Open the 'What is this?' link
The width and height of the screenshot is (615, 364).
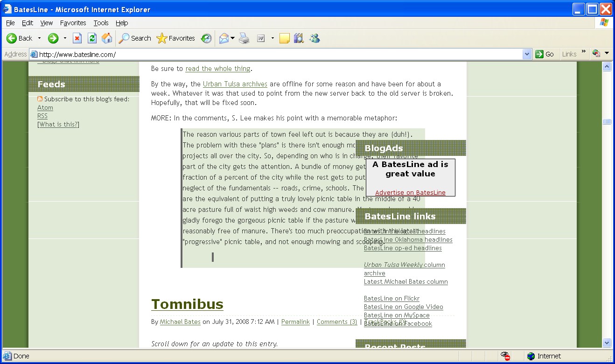click(58, 125)
